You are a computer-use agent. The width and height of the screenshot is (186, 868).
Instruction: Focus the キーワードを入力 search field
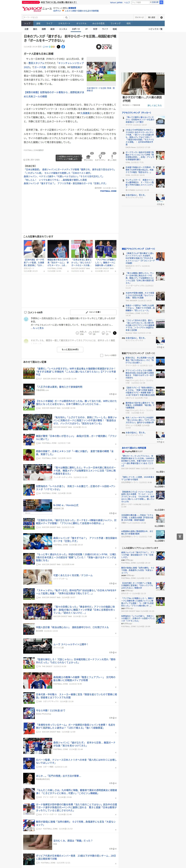coord(44,17)
